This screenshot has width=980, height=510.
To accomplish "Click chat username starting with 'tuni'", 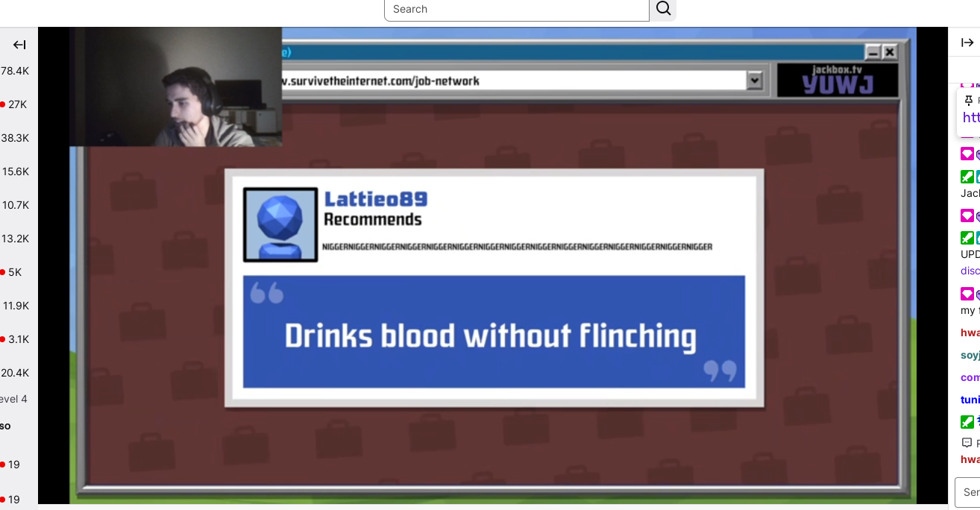I will [970, 400].
